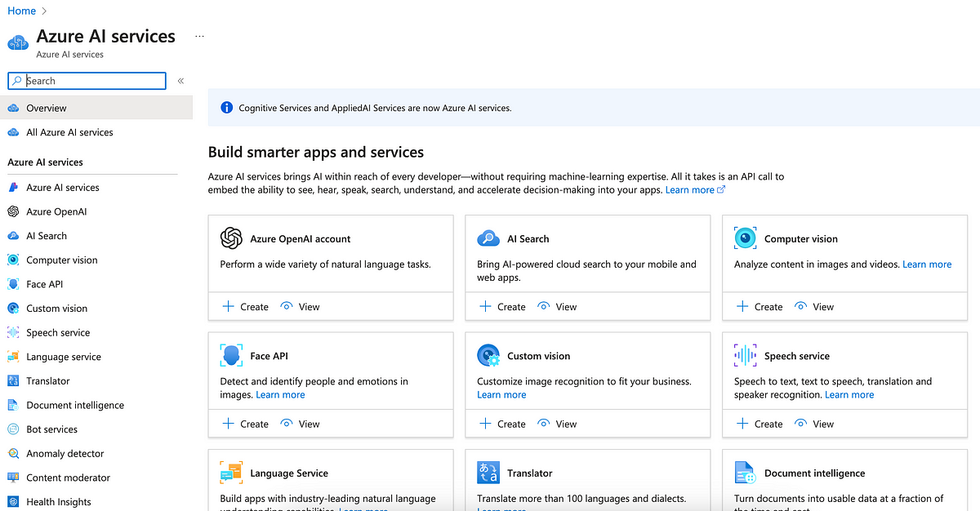
Task: View AI Search resources
Action: 557,307
